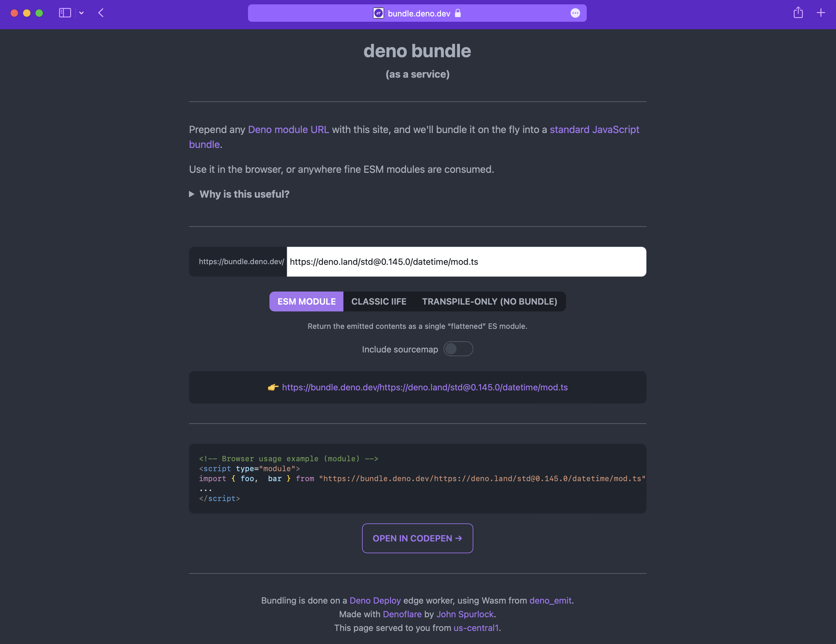This screenshot has width=836, height=644.
Task: Toggle the Safari sidebar icon
Action: coord(65,13)
